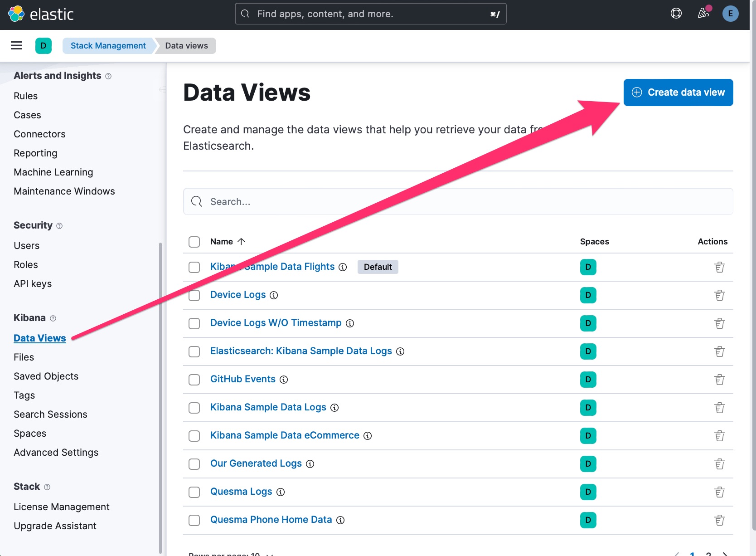756x556 pixels.
Task: Click the data views search field
Action: point(458,202)
